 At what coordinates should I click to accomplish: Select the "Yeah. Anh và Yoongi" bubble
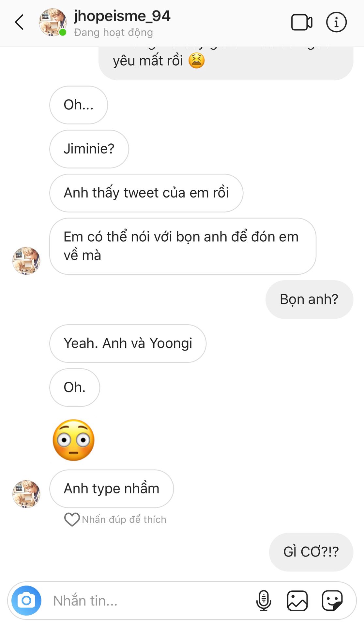(x=128, y=344)
